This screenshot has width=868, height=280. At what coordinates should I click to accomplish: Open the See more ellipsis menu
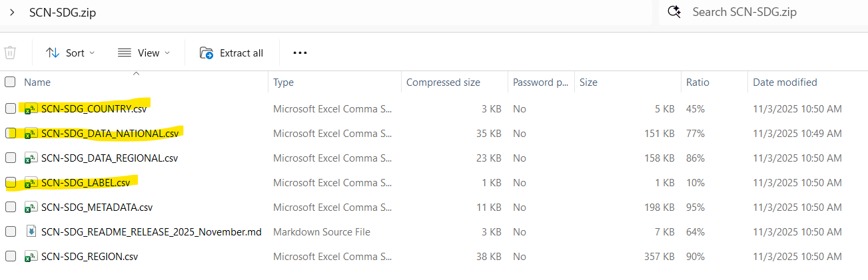[x=300, y=53]
